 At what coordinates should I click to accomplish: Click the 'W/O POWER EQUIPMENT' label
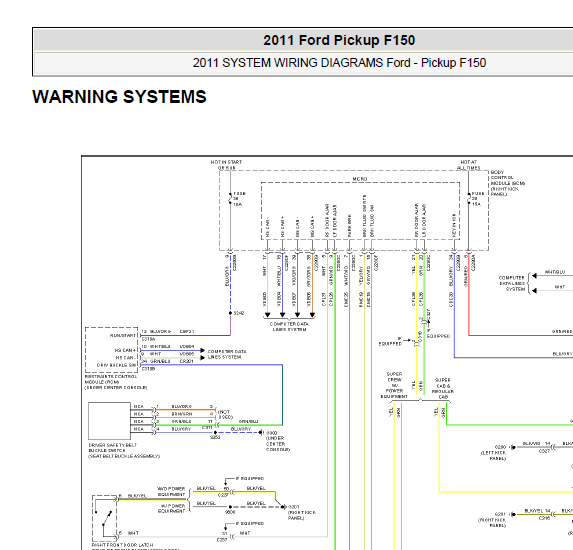point(171,491)
